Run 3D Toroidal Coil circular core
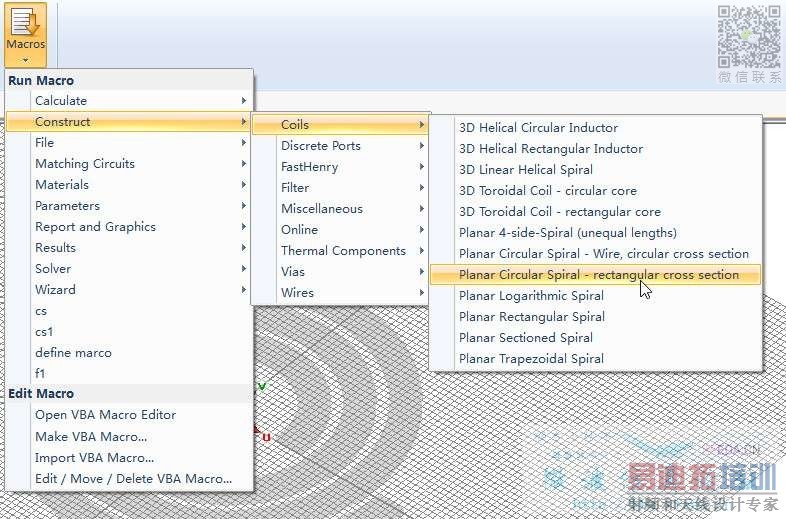This screenshot has height=519, width=786. coord(596,191)
